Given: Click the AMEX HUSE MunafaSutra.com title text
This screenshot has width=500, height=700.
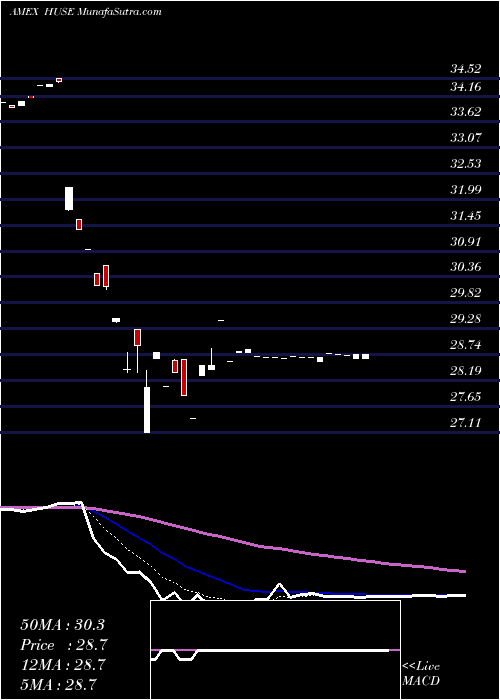Looking at the screenshot, I should 86,12.
